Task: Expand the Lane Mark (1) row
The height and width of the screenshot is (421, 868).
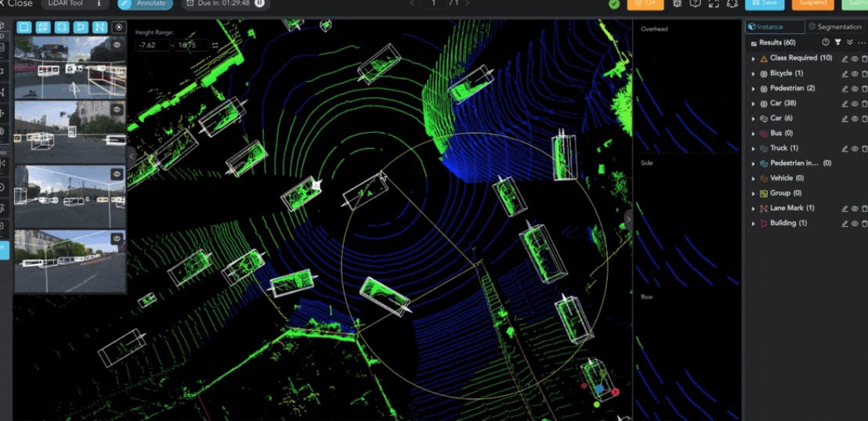Action: coord(753,209)
